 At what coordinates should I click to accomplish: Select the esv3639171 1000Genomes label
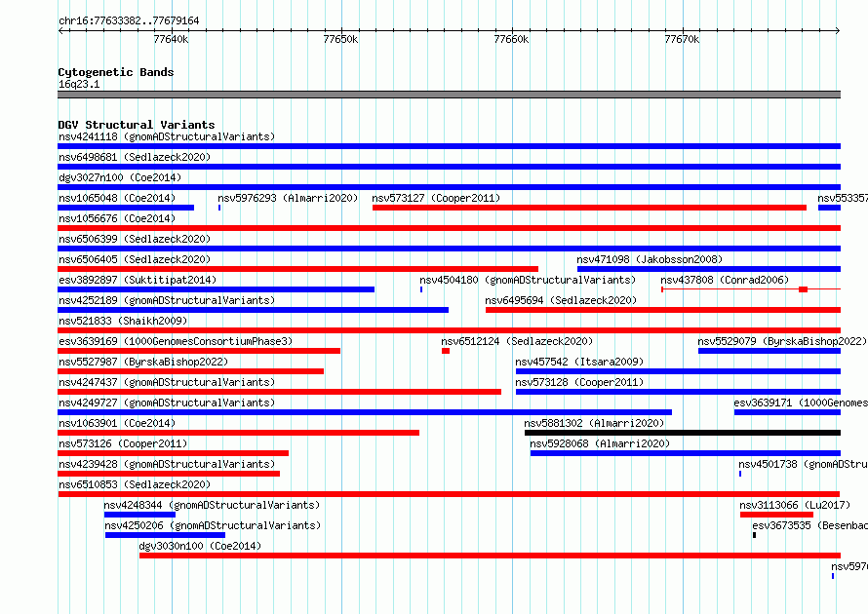(x=801, y=403)
